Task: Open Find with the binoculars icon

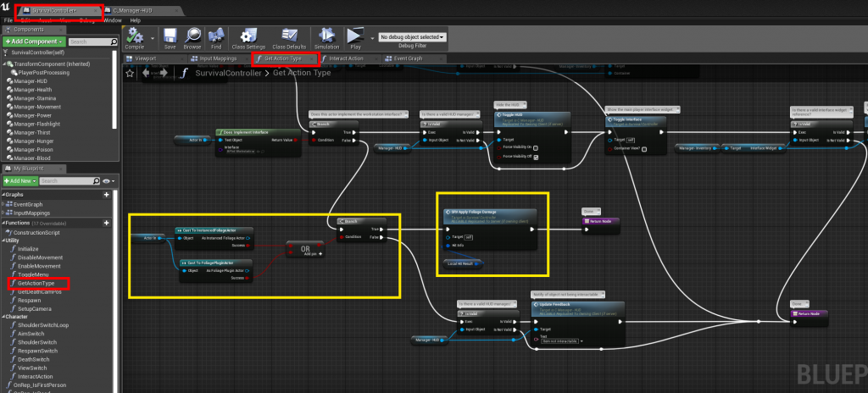Action: (216, 39)
